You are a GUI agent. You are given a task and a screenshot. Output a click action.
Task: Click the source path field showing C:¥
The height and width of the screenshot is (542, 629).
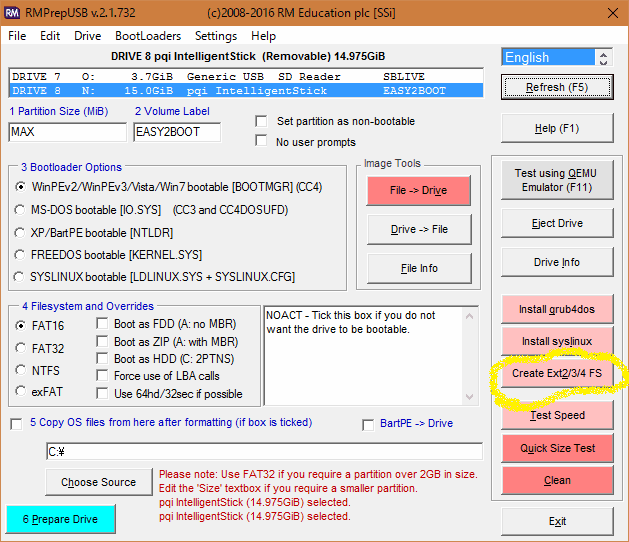coord(264,452)
